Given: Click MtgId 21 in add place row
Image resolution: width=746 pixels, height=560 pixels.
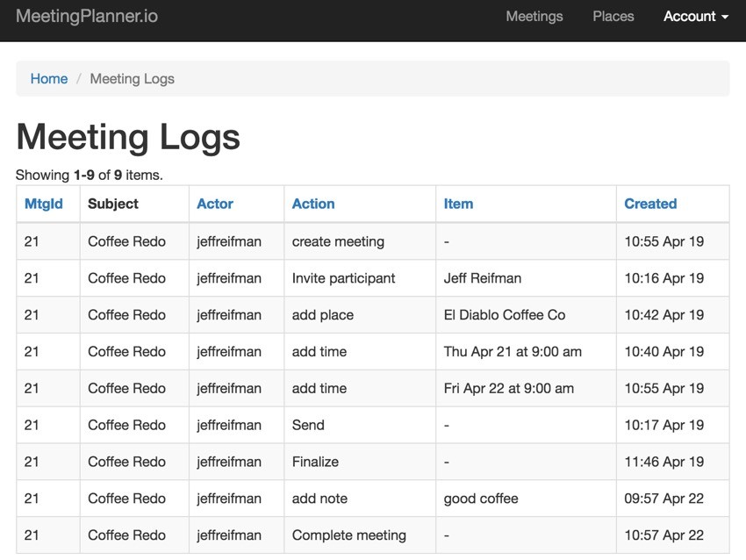Looking at the screenshot, I should [48, 314].
